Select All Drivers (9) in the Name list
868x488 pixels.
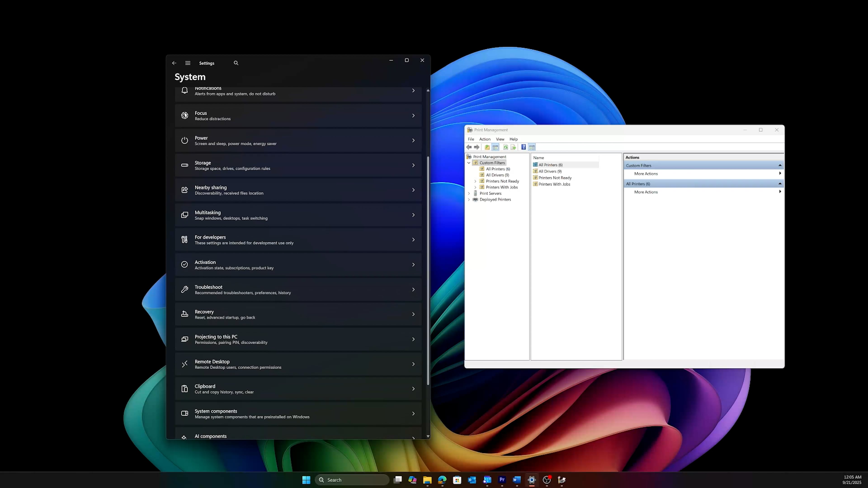coord(550,171)
